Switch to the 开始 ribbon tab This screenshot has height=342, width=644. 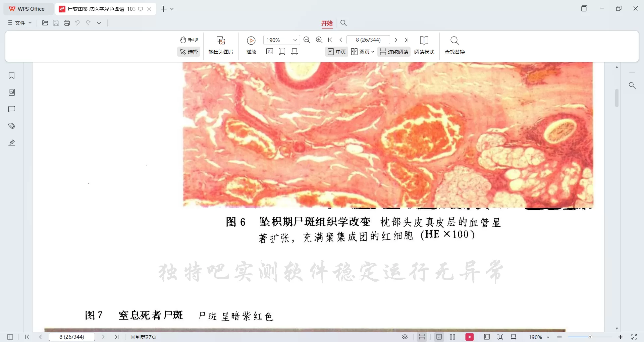click(x=327, y=23)
